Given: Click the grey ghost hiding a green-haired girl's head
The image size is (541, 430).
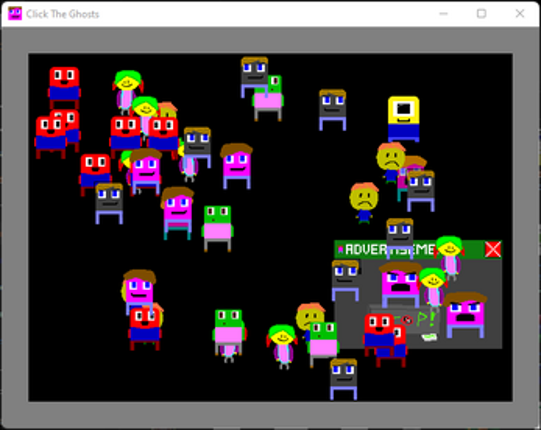Looking at the screenshot, I should [197, 147].
